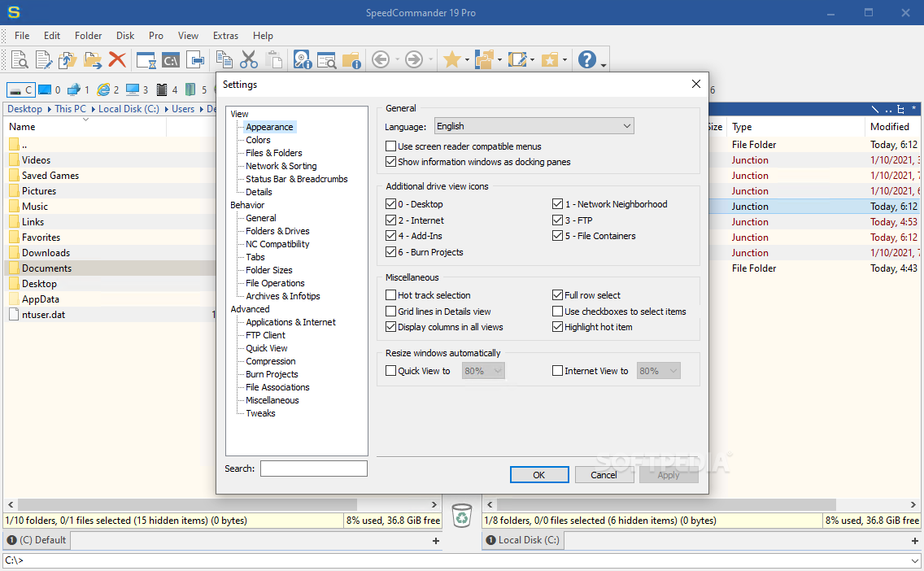
Task: Click the Desktop drive icon labeled 0
Action: [50, 89]
